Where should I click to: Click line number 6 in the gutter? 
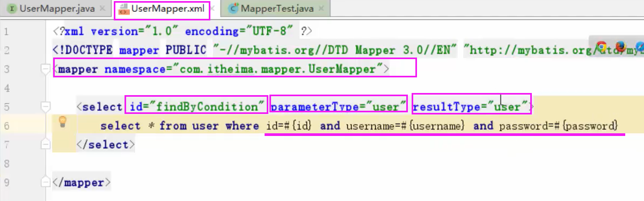pos(6,126)
